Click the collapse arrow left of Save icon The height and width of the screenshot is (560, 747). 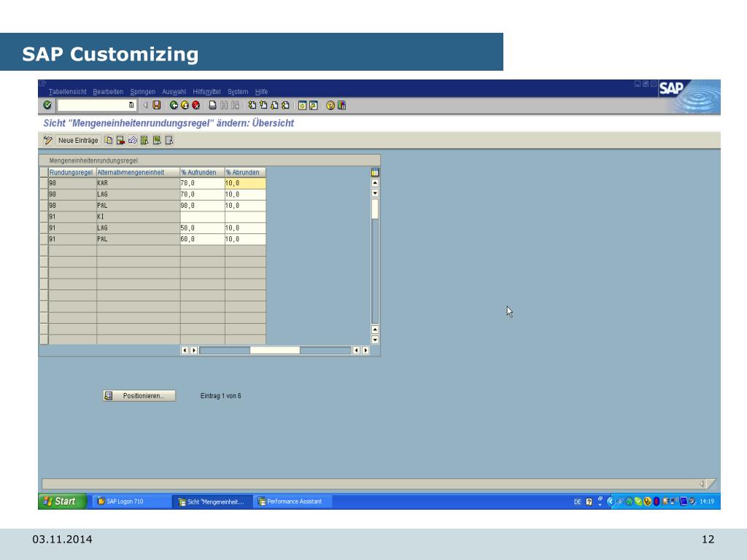pos(145,105)
